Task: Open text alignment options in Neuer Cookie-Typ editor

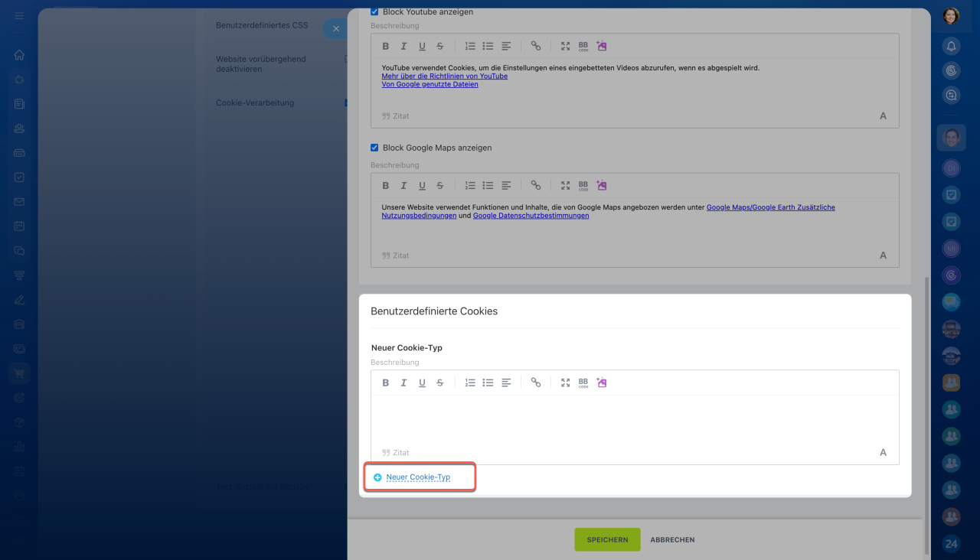Action: (x=506, y=383)
